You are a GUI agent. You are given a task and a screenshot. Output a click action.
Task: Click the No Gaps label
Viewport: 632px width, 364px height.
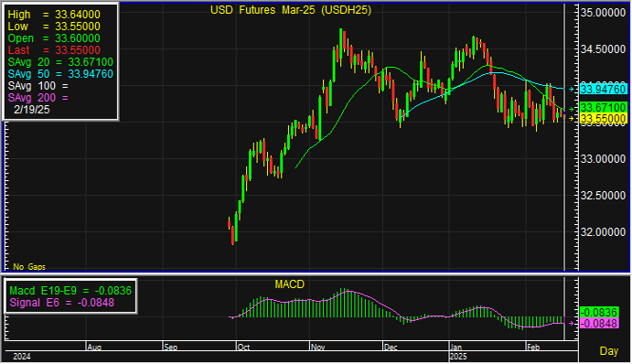[29, 267]
